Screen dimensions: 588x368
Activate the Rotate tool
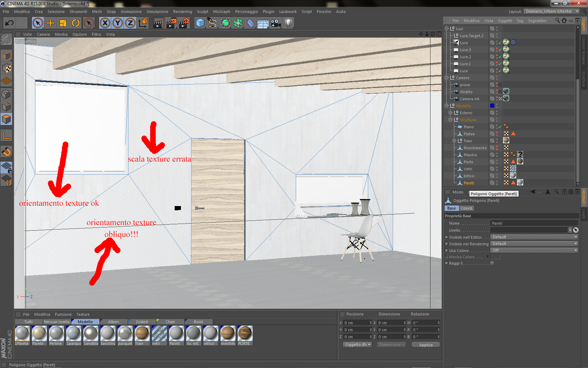[x=76, y=23]
